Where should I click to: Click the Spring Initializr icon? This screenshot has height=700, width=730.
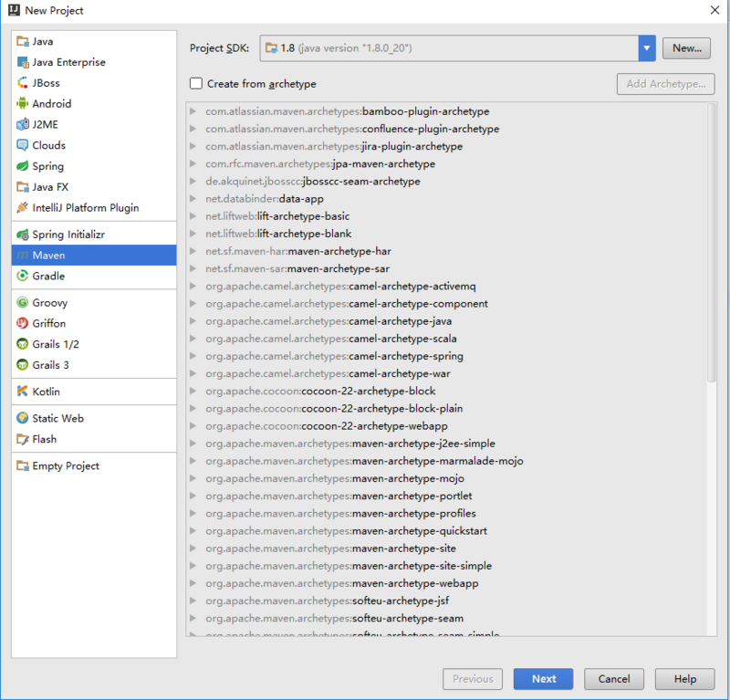[22, 235]
